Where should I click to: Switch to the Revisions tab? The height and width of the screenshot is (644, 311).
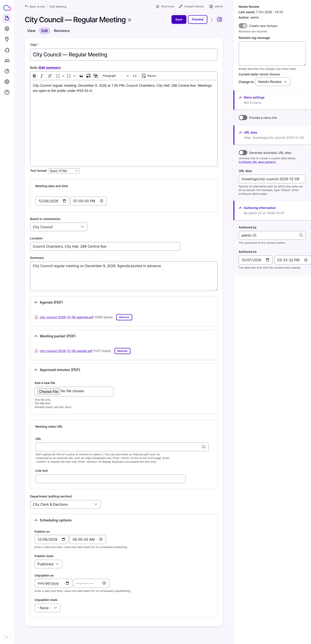(x=62, y=31)
